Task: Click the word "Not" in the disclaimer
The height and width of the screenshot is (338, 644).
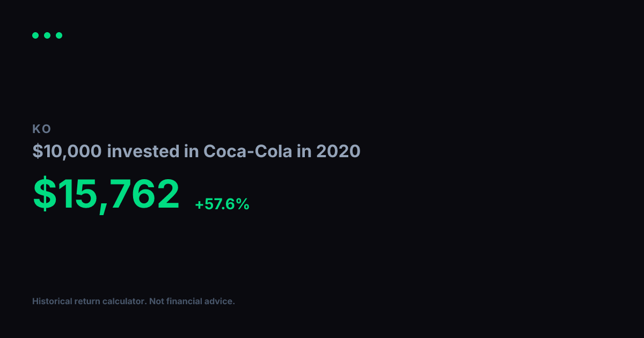Action: tap(157, 302)
